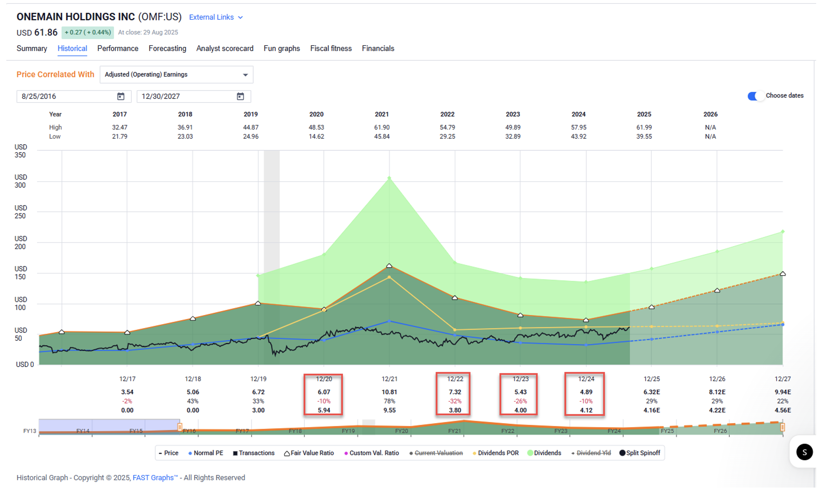819x504 pixels.
Task: Click the 2021 High value 61.90
Action: pos(382,127)
